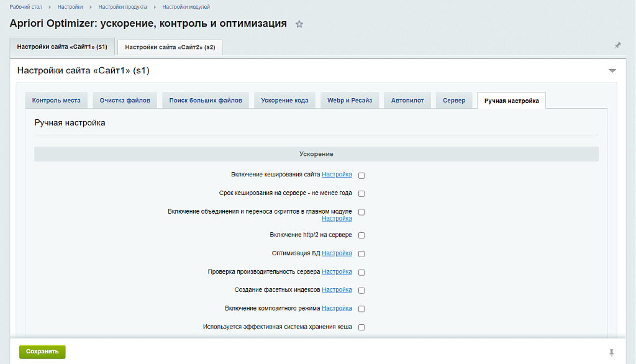Enable «Создание фасетных индексов»
Screen dimensions: 636x364
coord(361,289)
